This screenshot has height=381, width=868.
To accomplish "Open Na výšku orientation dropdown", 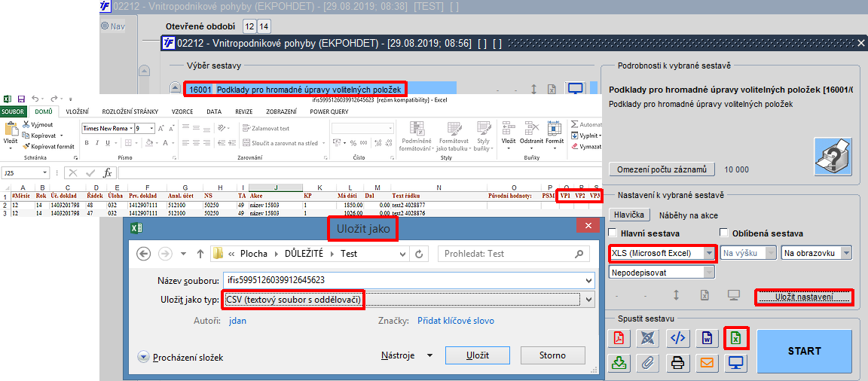I will pos(770,253).
